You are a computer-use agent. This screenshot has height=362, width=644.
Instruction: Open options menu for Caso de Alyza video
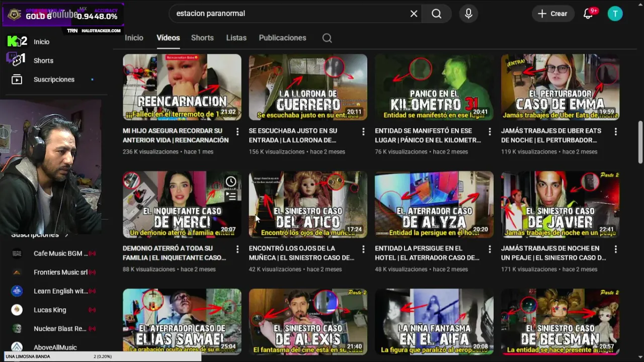(x=490, y=249)
